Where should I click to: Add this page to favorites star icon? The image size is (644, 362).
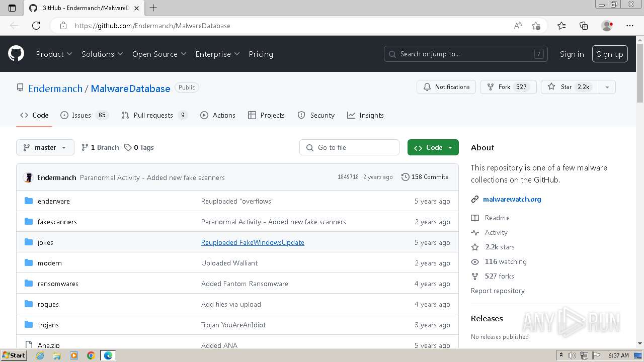pos(536,26)
